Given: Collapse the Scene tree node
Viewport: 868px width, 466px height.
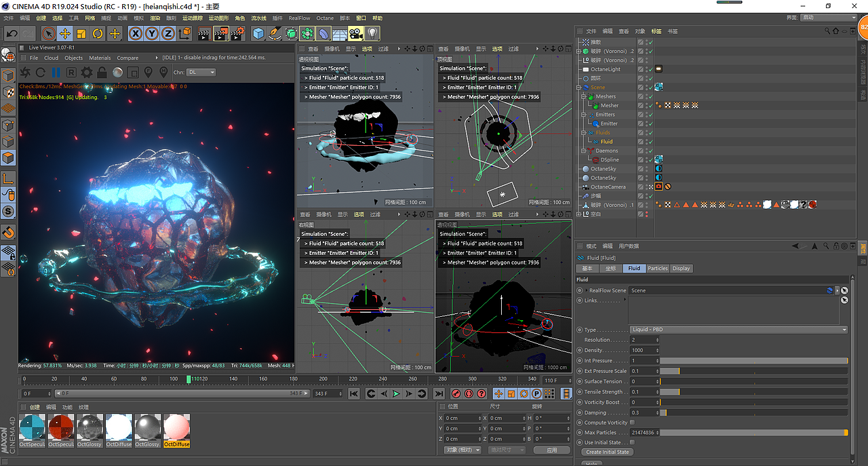Looking at the screenshot, I should coord(579,88).
